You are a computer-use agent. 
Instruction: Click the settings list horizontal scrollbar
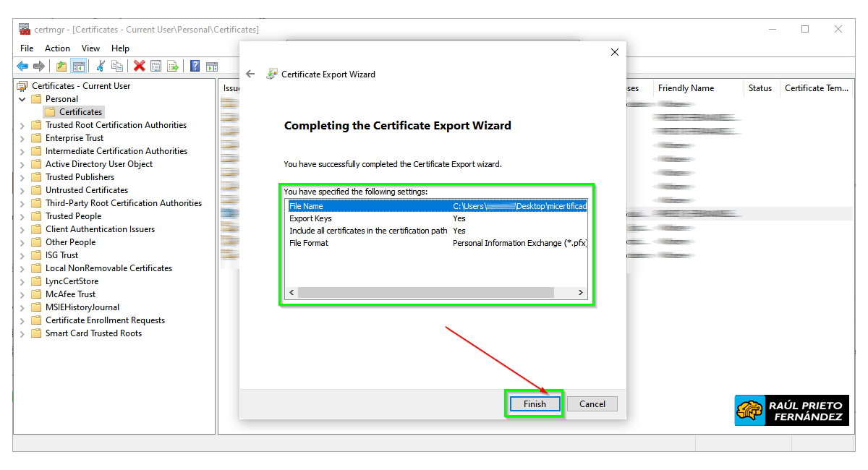pyautogui.click(x=425, y=293)
